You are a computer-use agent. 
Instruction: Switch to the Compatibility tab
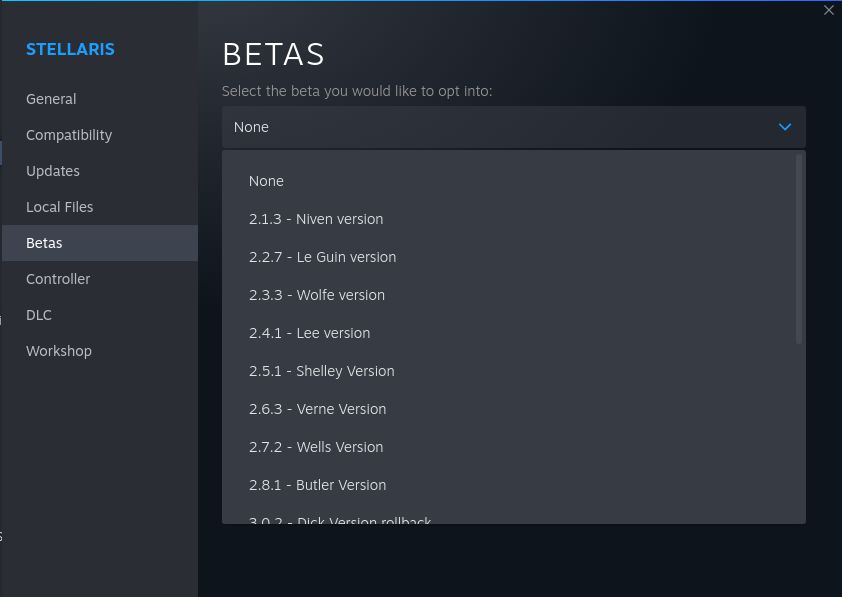69,135
